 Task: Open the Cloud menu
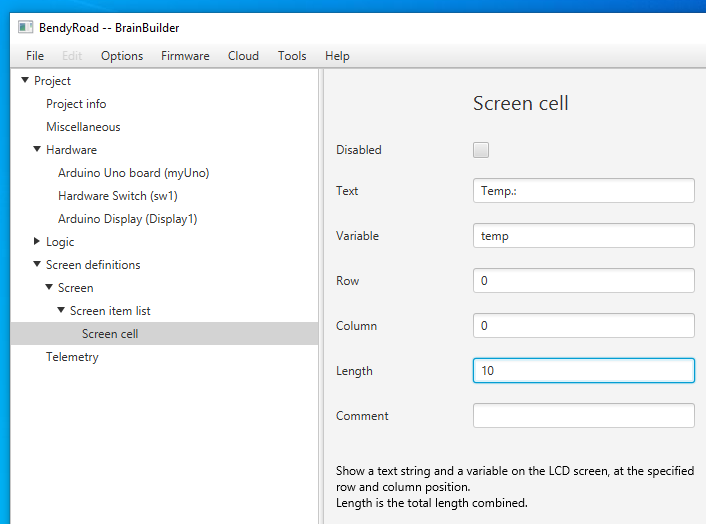pos(243,56)
